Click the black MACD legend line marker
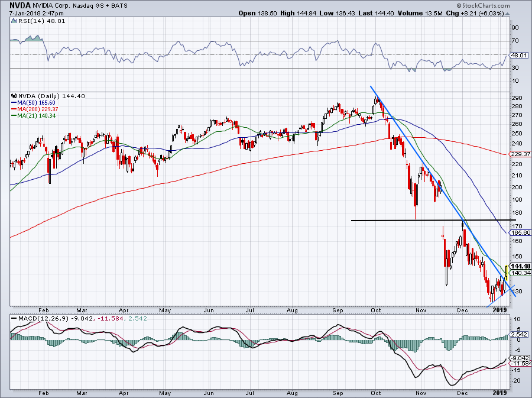This screenshot has height=398, width=532. click(14, 319)
